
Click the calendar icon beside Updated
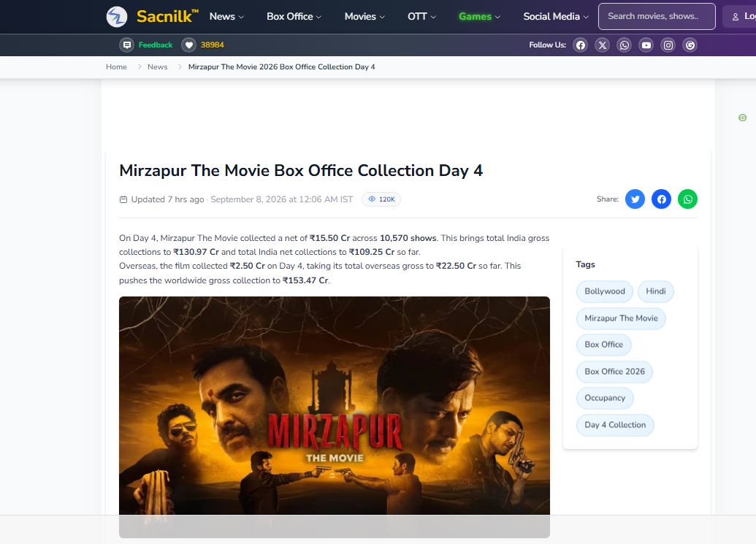123,199
